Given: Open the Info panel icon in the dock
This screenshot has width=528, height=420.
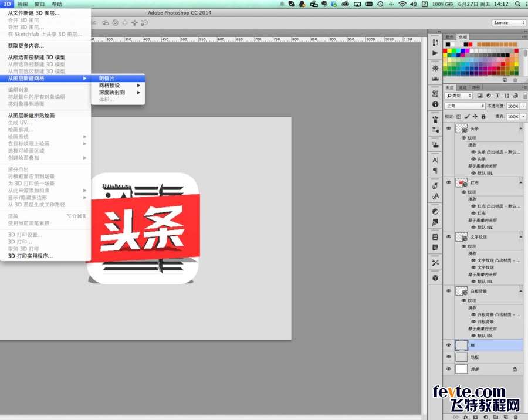Looking at the screenshot, I should click(x=435, y=104).
